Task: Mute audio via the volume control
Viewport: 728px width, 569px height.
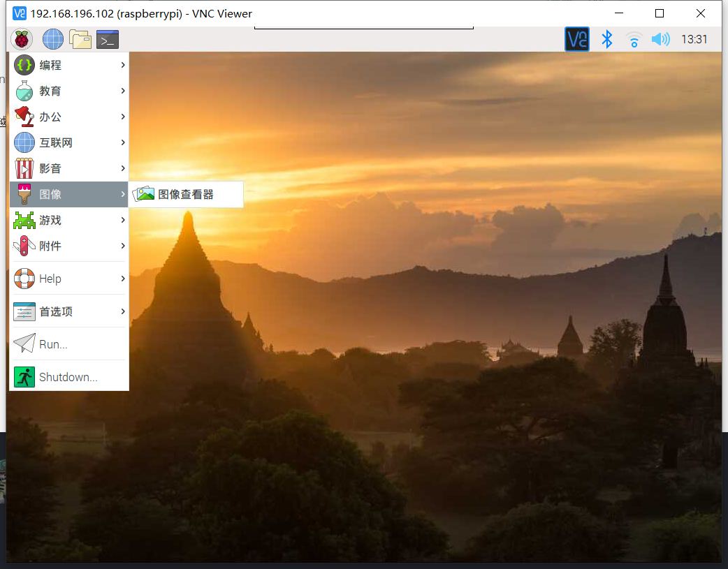Action: point(660,39)
